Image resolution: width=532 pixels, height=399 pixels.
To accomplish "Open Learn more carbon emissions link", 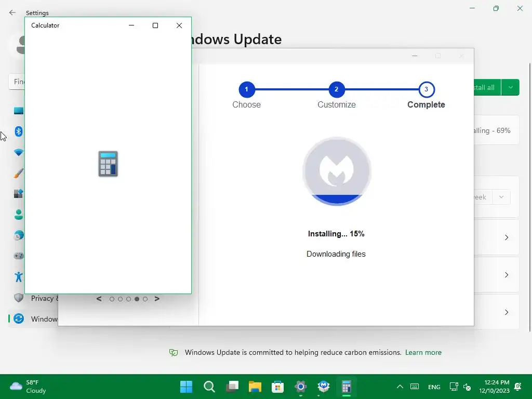I will pyautogui.click(x=423, y=353).
